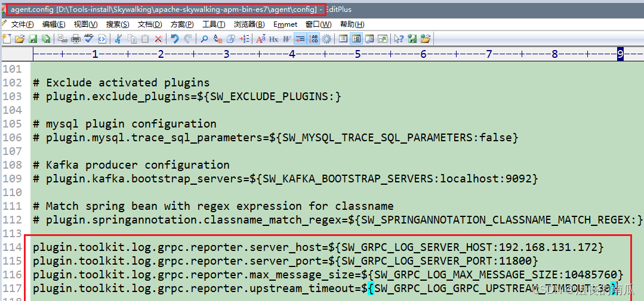Click the reporter.max_message_size line
Viewport: 644px width, 301px height.
click(328, 275)
